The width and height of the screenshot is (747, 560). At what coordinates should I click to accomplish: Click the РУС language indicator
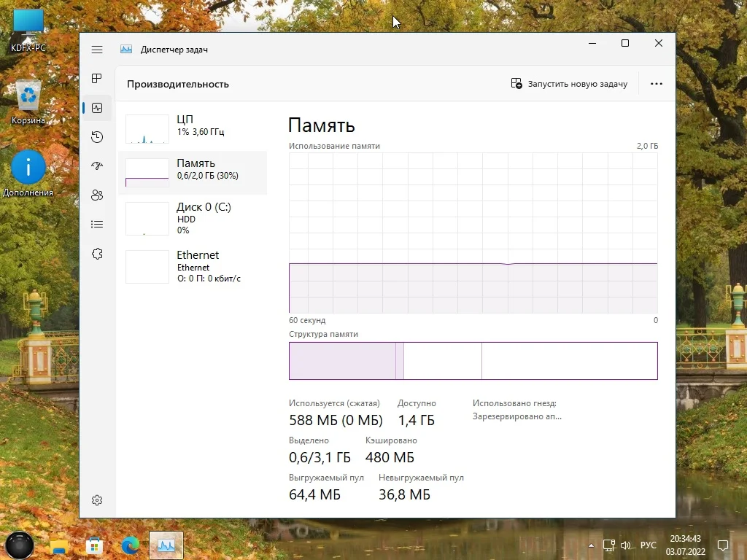648,545
